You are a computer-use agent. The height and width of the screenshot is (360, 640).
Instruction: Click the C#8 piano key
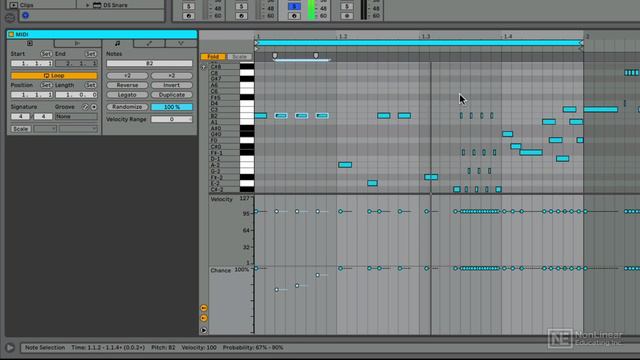click(247, 67)
